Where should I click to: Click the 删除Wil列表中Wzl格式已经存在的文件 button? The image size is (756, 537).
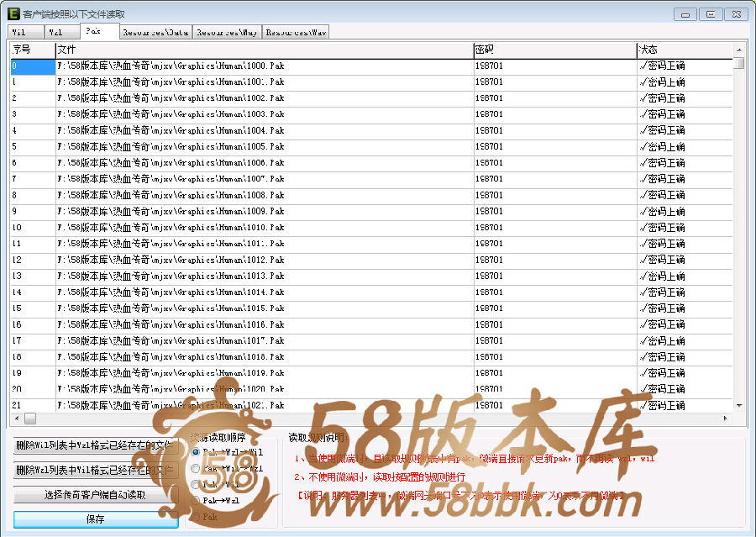tap(96, 445)
